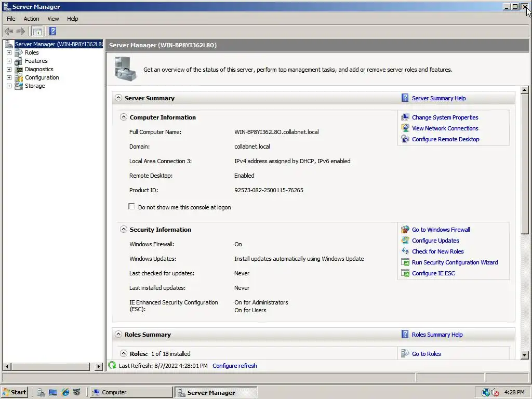532x399 pixels.
Task: Click the Change System Properties link
Action: 445,117
